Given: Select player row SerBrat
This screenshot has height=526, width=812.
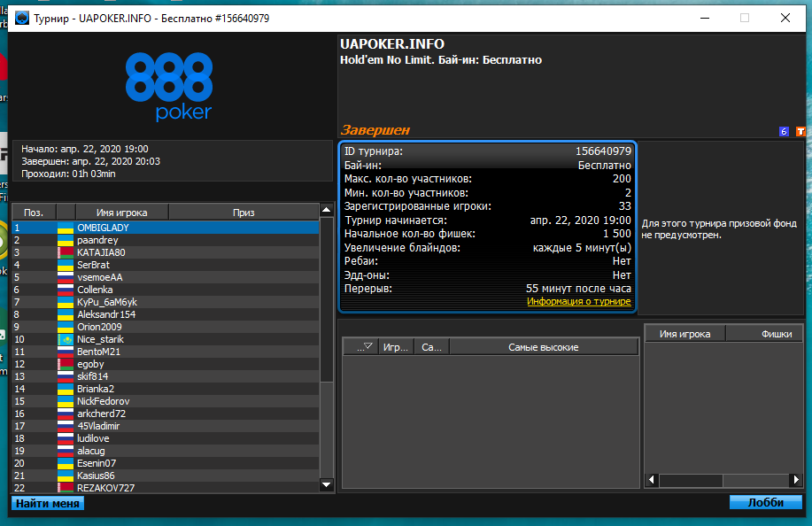Looking at the screenshot, I should (166, 265).
